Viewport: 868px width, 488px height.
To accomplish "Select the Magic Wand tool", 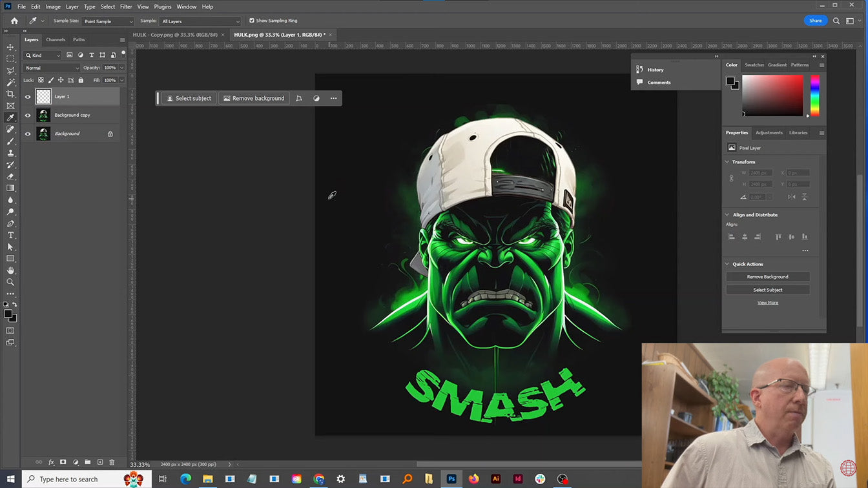I will [10, 83].
